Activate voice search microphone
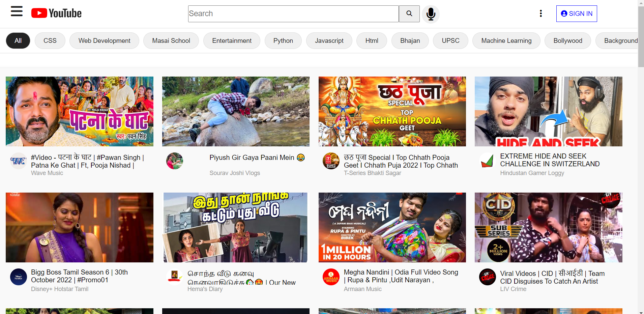 431,14
